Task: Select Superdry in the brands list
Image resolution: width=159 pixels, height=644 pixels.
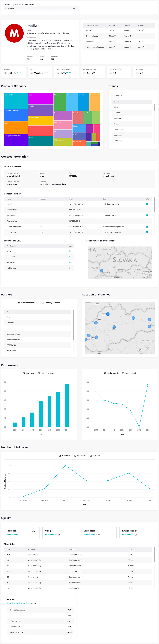Action: coord(132,135)
